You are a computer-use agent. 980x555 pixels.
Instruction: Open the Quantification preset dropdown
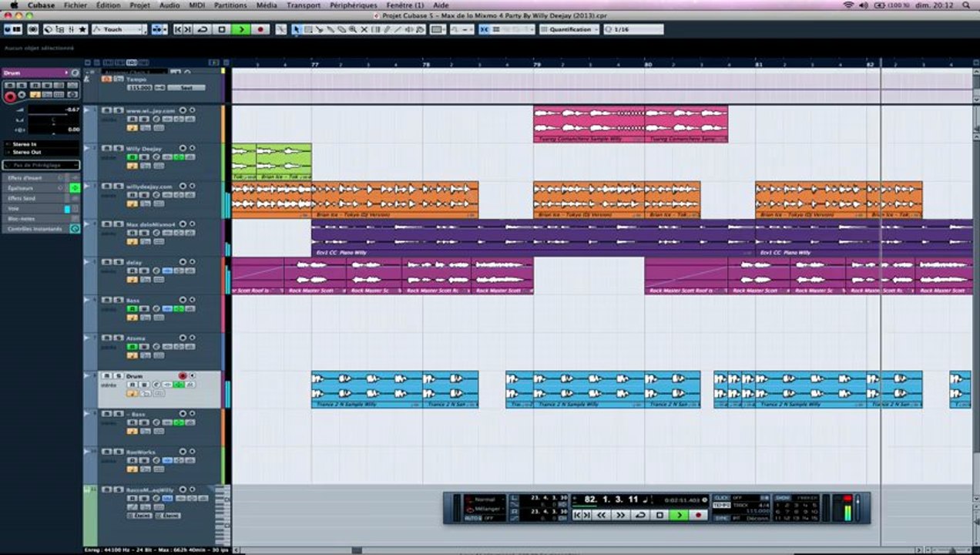point(569,29)
